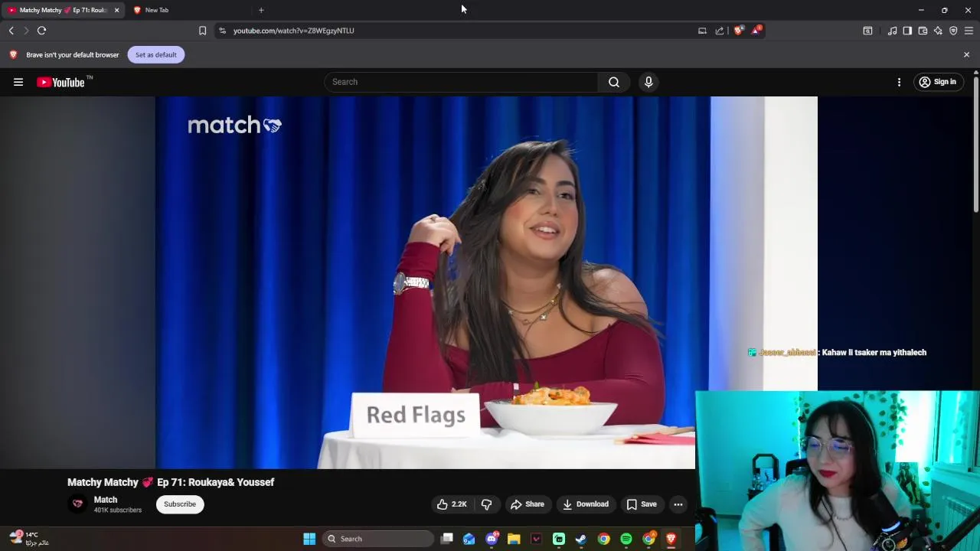Open tab search toolbar icon
The width and height of the screenshot is (980, 551).
tap(867, 31)
